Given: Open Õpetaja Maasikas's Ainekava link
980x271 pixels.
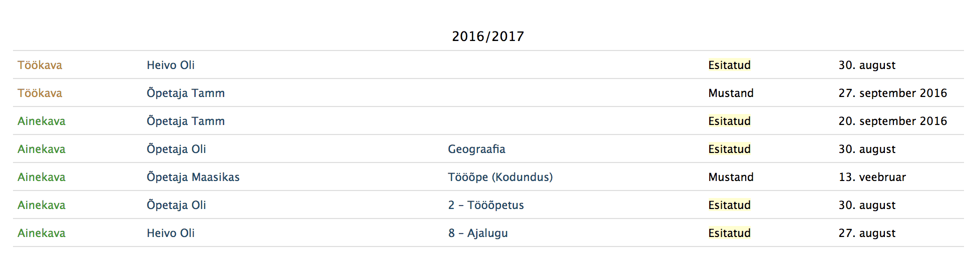Looking at the screenshot, I should click(41, 177).
